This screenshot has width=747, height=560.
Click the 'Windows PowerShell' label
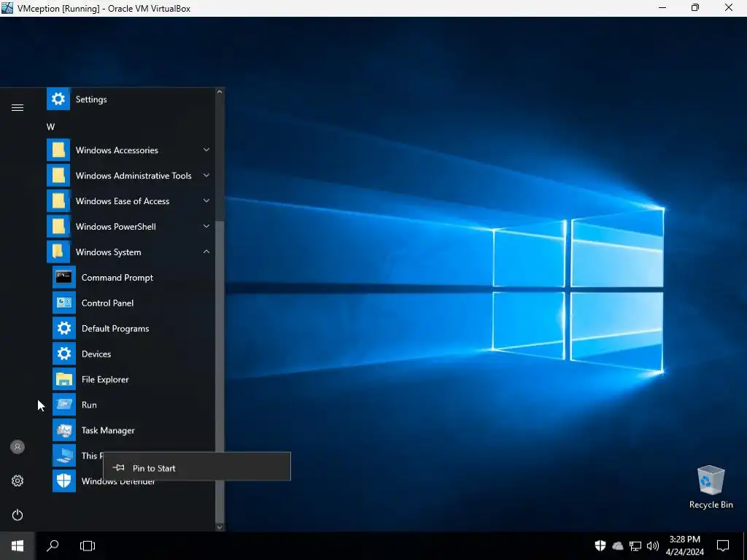tap(116, 227)
